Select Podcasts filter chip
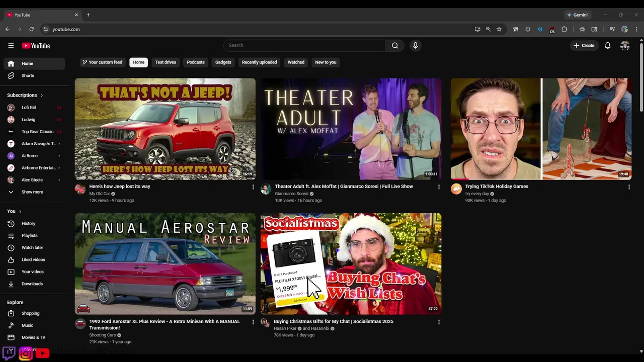This screenshot has width=644, height=362. 196,62
